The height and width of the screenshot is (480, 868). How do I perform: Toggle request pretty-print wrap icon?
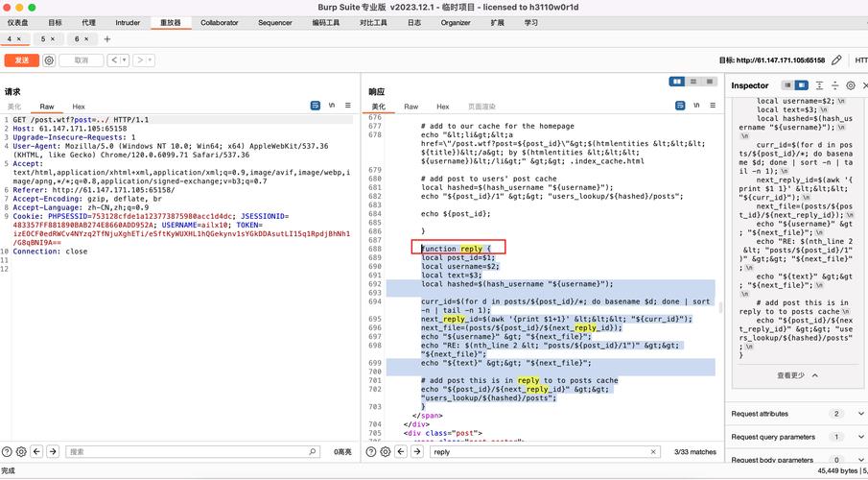(x=315, y=106)
